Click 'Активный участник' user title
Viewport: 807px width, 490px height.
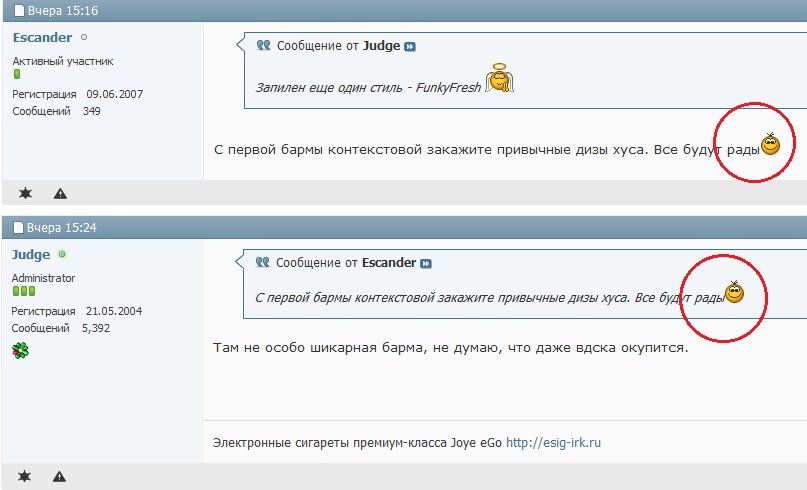click(63, 61)
